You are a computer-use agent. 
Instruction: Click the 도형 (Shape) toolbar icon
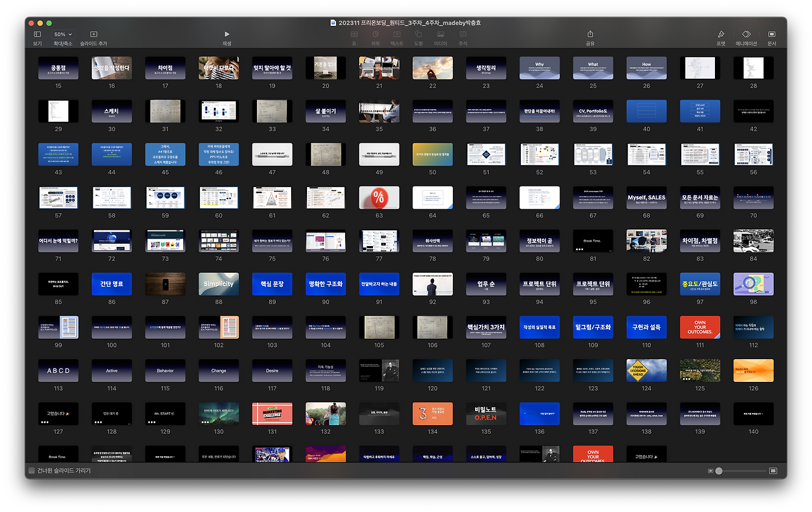point(419,34)
